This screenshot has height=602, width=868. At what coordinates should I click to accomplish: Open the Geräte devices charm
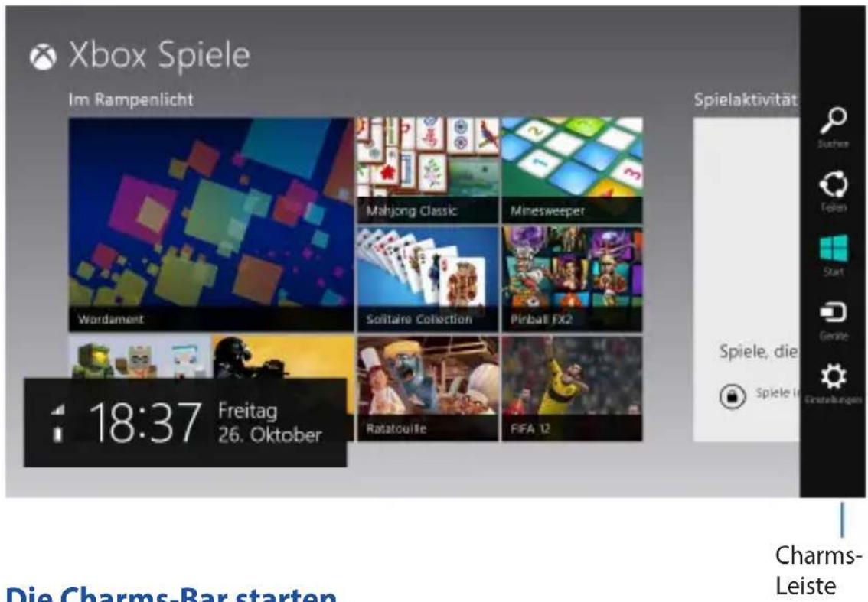833,320
